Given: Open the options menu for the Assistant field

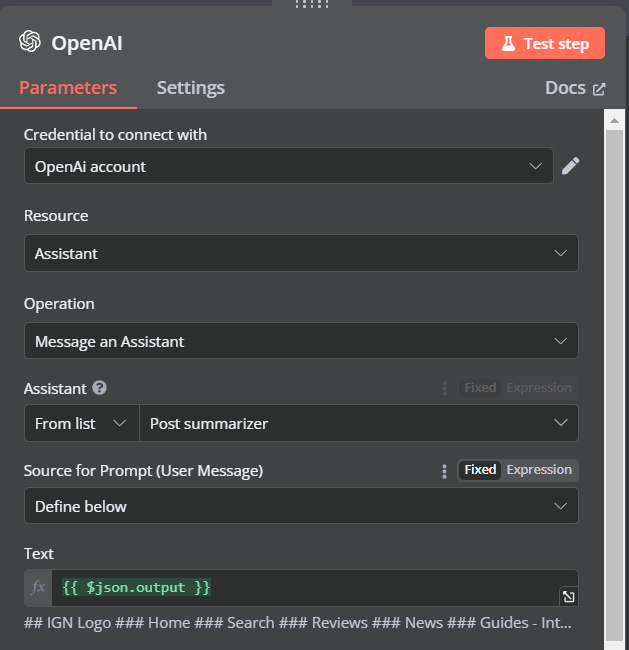Looking at the screenshot, I should (x=444, y=388).
